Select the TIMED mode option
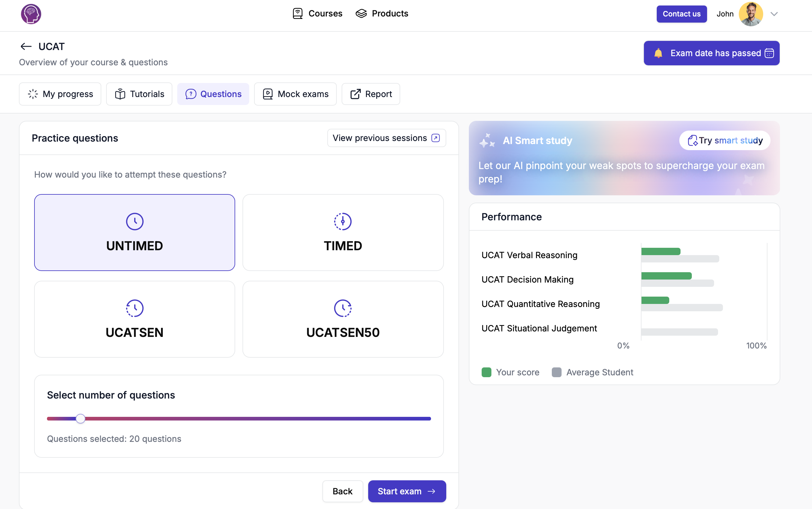The height and width of the screenshot is (509, 812). 343,232
